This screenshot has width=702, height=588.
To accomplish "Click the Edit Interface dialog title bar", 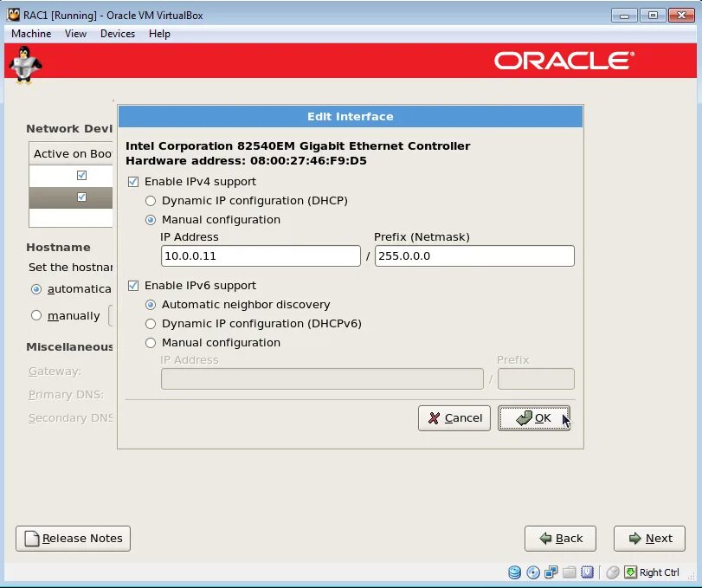I will 351,116.
